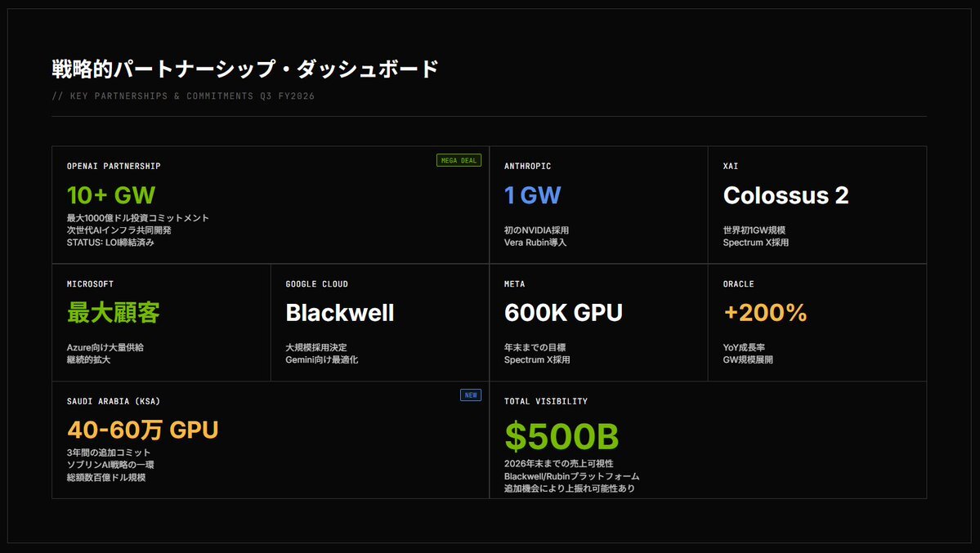Viewport: 980px width, 553px height.
Task: Click the MEGA DEAL badge
Action: 459,160
